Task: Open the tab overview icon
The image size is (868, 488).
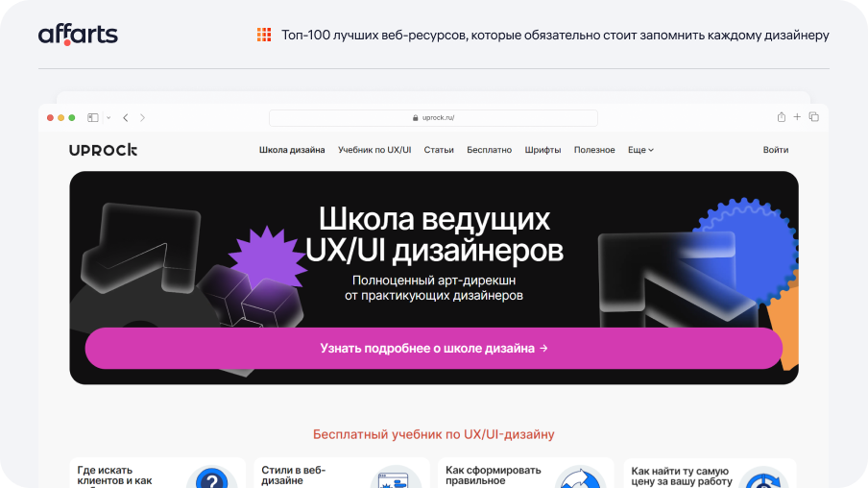Action: (x=814, y=117)
